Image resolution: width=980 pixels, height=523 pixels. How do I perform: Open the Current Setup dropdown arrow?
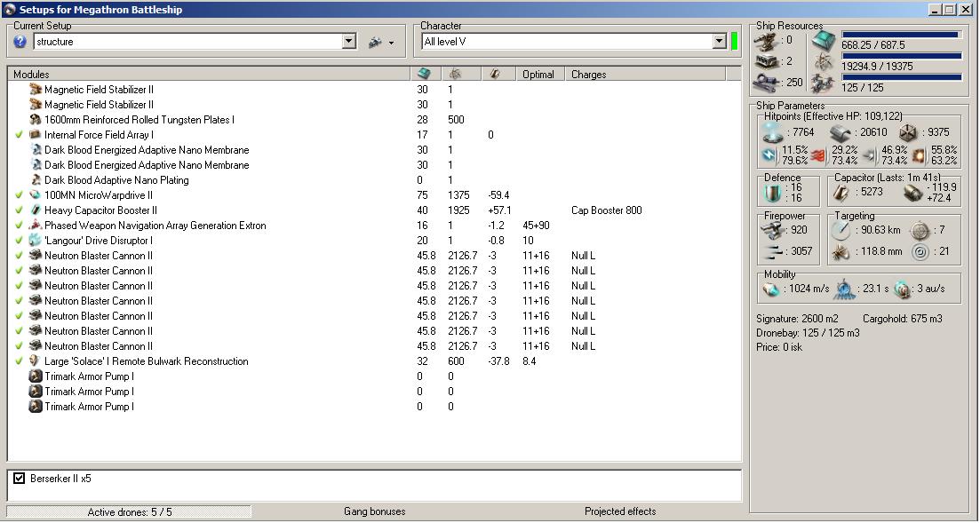coord(349,42)
